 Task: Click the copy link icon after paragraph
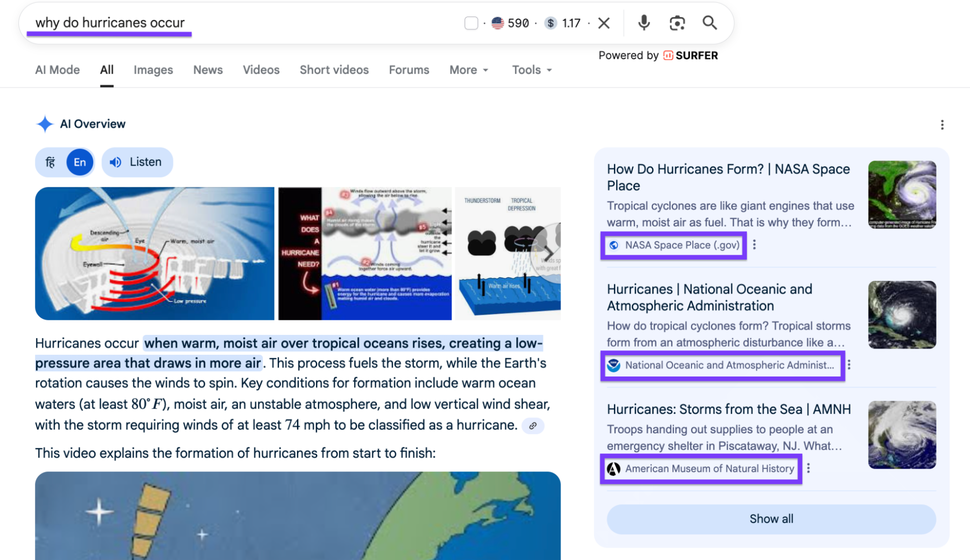(533, 426)
